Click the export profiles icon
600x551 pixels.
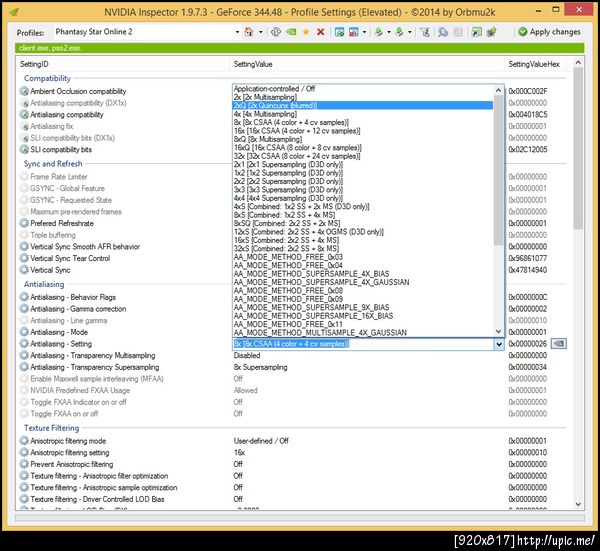[x=378, y=32]
